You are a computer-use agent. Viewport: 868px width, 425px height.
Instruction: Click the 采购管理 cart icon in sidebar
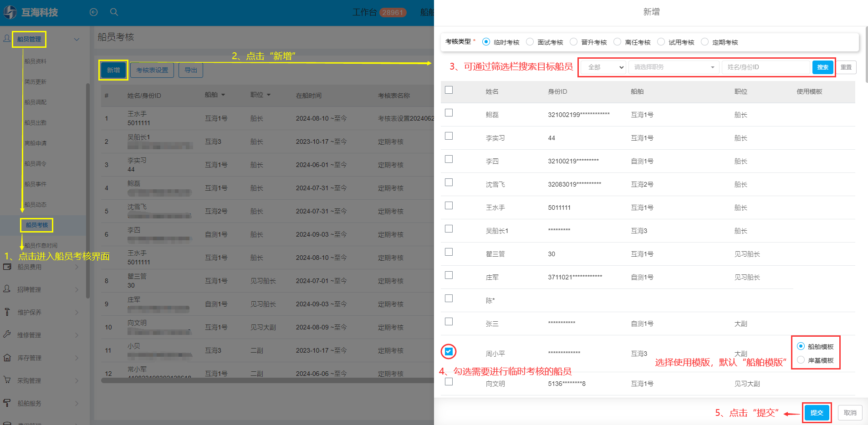click(x=7, y=380)
